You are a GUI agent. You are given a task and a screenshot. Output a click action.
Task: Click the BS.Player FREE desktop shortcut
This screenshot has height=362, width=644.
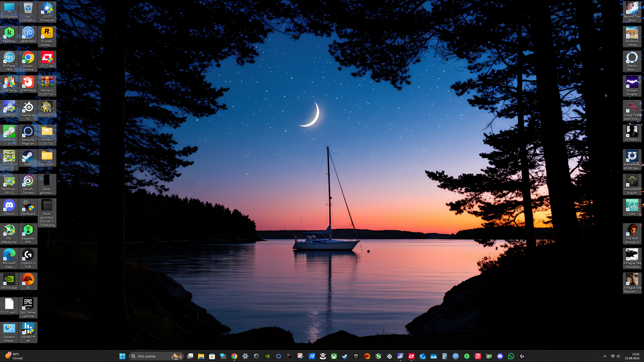click(x=9, y=61)
